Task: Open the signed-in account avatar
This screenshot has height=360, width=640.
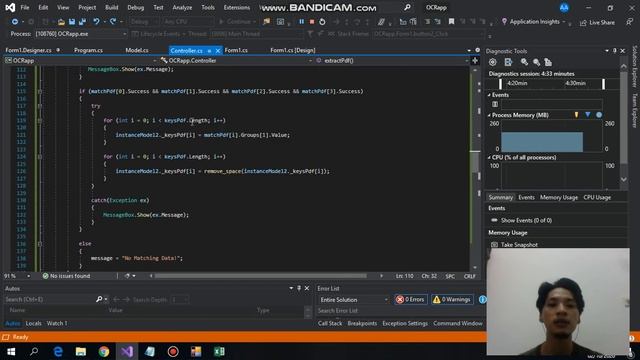Action: (564, 7)
